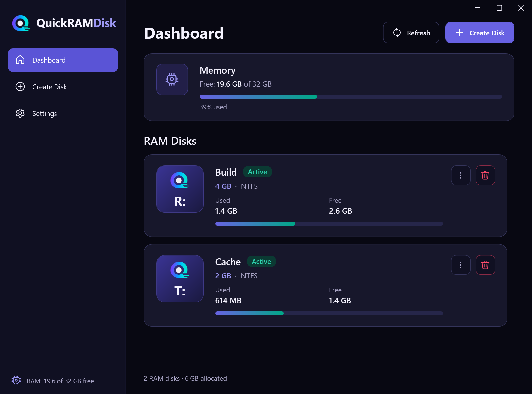Click the 2 RAM disks allocated status text
Screen dimensions: 532x394
click(x=185, y=378)
